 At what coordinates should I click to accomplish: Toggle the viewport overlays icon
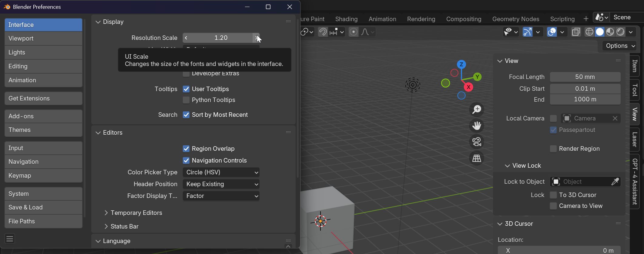[552, 32]
